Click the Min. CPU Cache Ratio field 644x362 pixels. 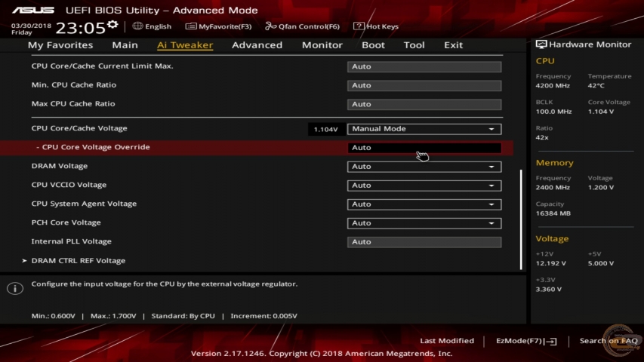coord(424,85)
